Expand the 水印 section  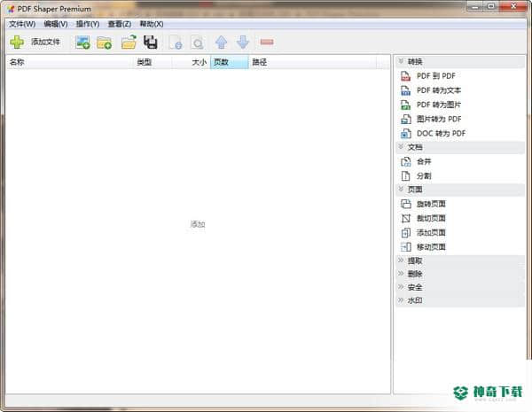(459, 300)
